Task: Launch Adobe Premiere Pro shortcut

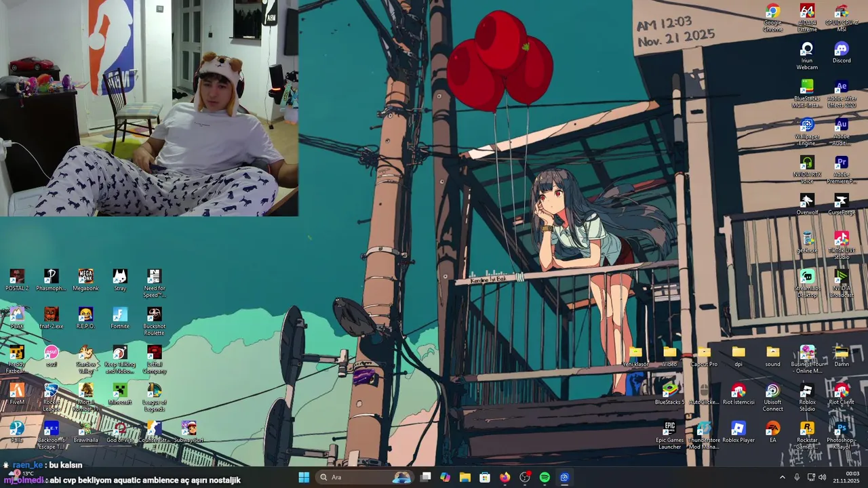Action: tap(842, 169)
